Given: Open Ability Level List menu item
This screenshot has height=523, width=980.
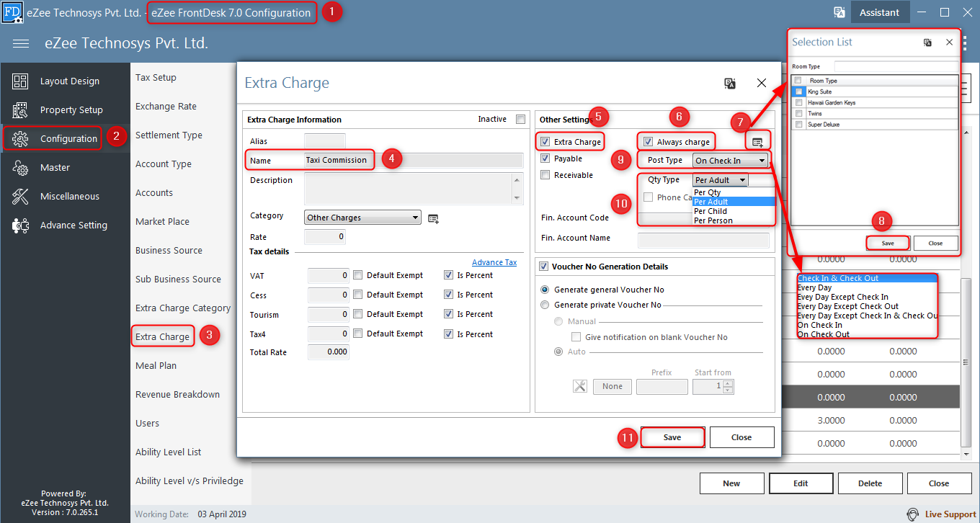Looking at the screenshot, I should coord(169,452).
